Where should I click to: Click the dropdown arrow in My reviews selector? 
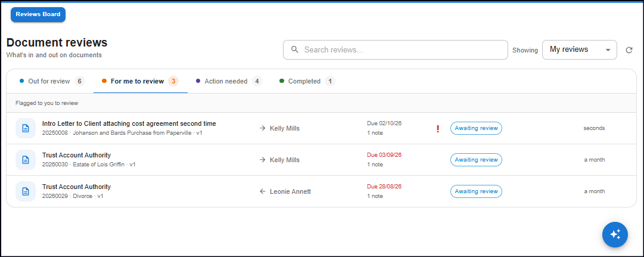pos(608,50)
